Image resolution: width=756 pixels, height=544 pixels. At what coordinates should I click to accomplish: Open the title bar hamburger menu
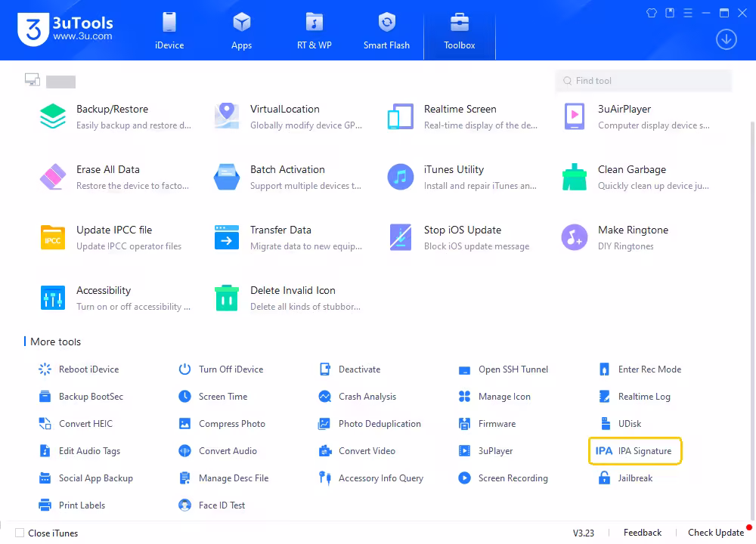click(x=688, y=13)
